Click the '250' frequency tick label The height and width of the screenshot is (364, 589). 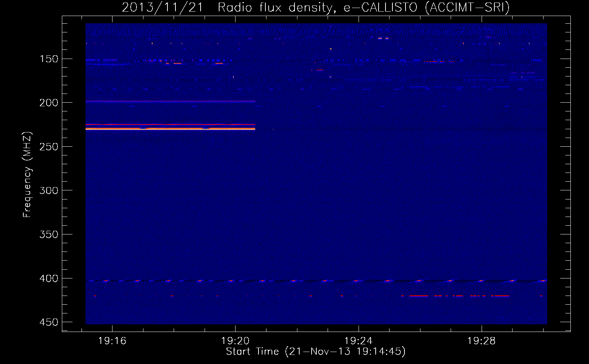pyautogui.click(x=49, y=147)
